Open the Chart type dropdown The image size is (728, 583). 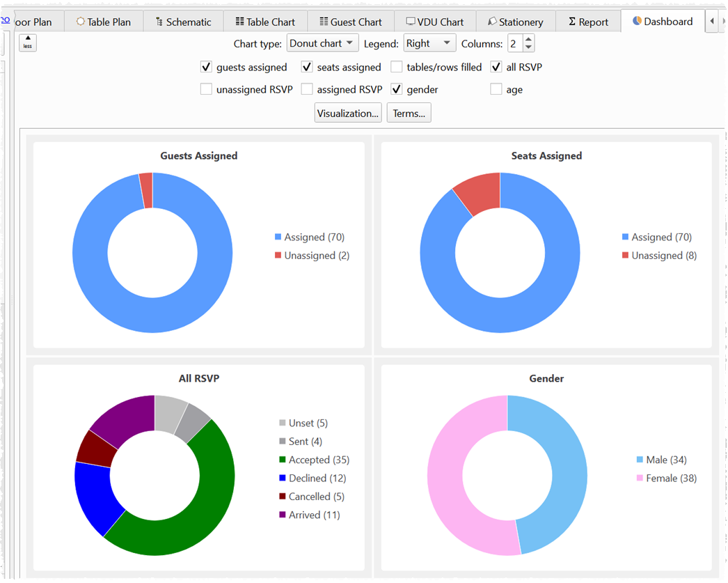click(322, 43)
